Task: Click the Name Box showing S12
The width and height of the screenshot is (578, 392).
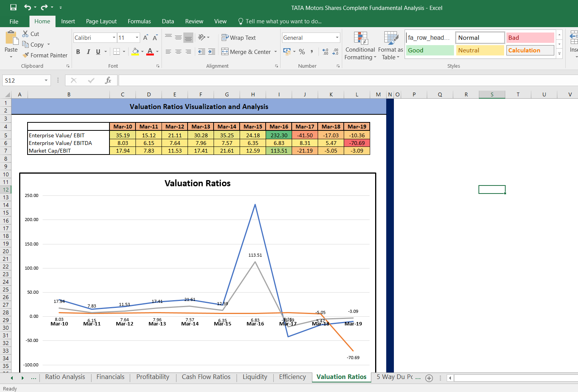Action: coord(23,80)
